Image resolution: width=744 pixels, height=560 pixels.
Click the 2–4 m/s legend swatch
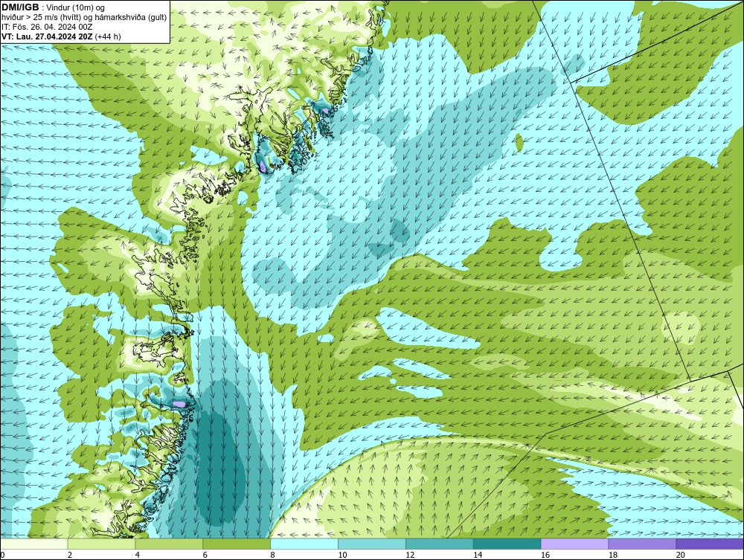[101, 544]
